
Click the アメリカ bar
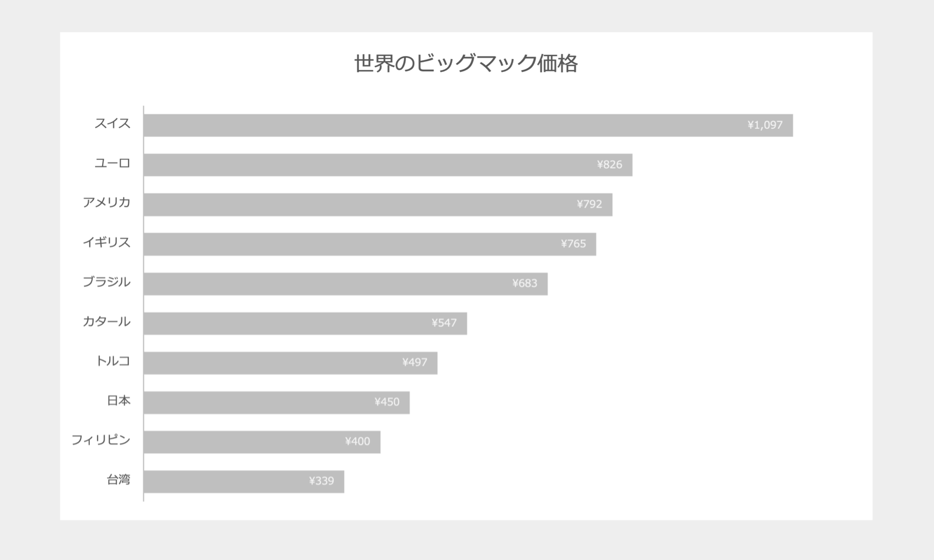(378, 205)
